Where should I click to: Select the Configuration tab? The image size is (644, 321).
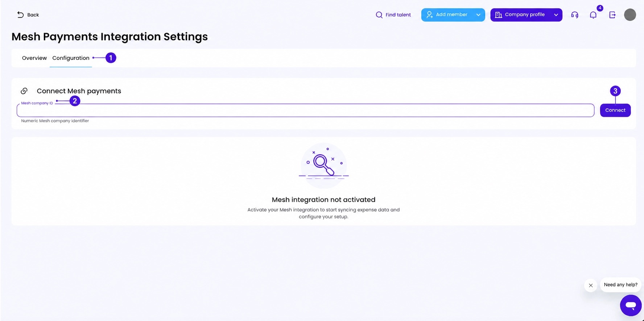71,58
